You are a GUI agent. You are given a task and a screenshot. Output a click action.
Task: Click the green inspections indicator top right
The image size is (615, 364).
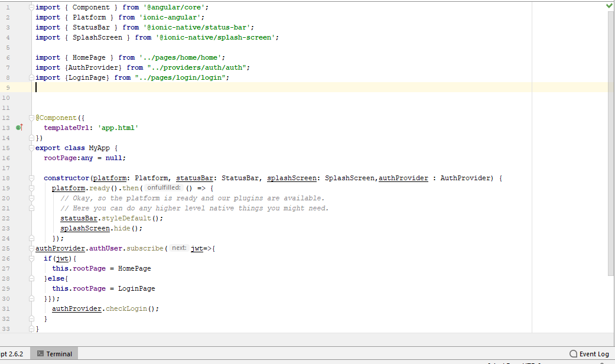pyautogui.click(x=609, y=6)
